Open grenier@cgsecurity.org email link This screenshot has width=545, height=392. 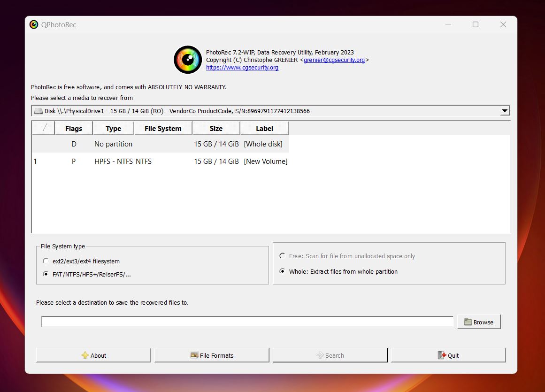[334, 60]
